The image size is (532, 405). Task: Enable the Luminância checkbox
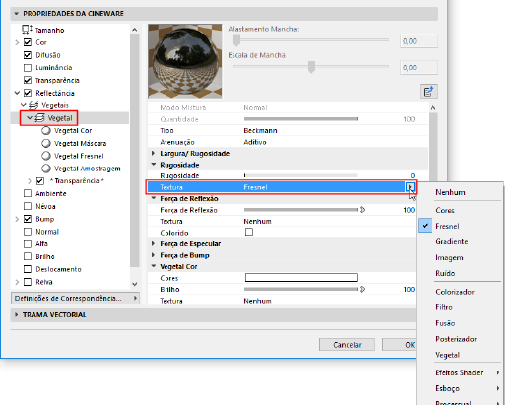pyautogui.click(x=28, y=68)
